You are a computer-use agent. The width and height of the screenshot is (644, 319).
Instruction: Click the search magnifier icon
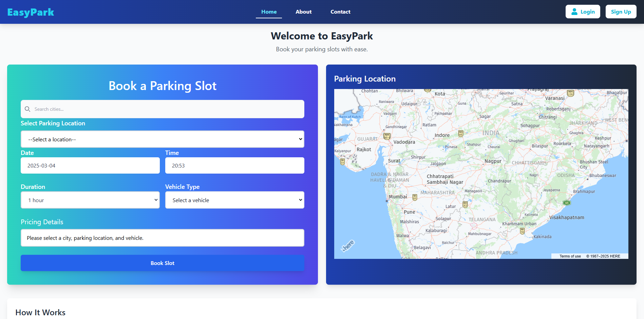click(x=27, y=109)
